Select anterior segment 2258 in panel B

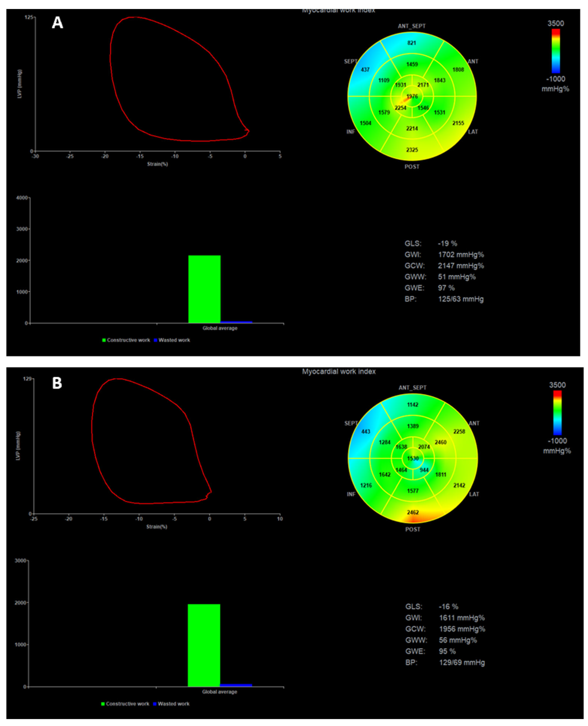coord(459,431)
